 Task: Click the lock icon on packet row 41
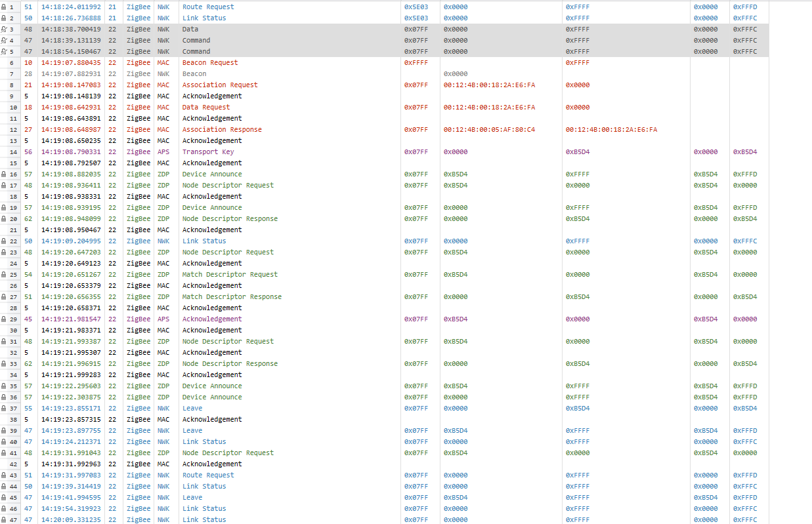pyautogui.click(x=4, y=453)
